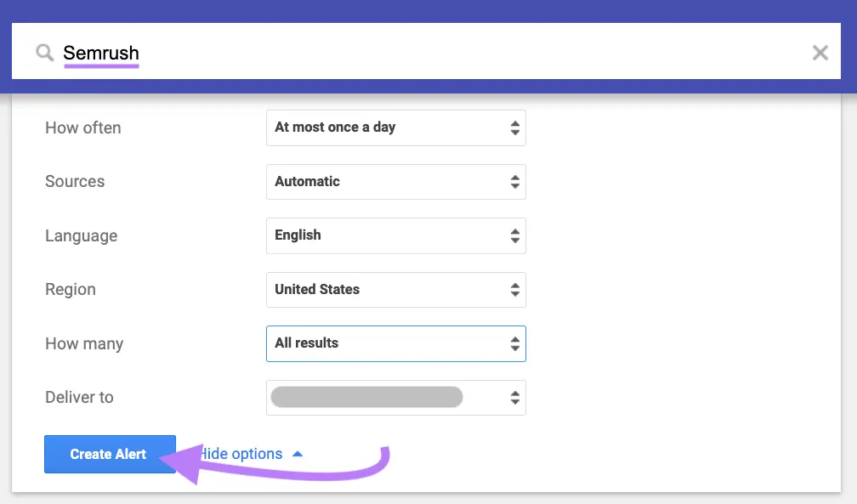Image resolution: width=857 pixels, height=504 pixels.
Task: Click the arrows on the Deliver to selector
Action: click(514, 397)
